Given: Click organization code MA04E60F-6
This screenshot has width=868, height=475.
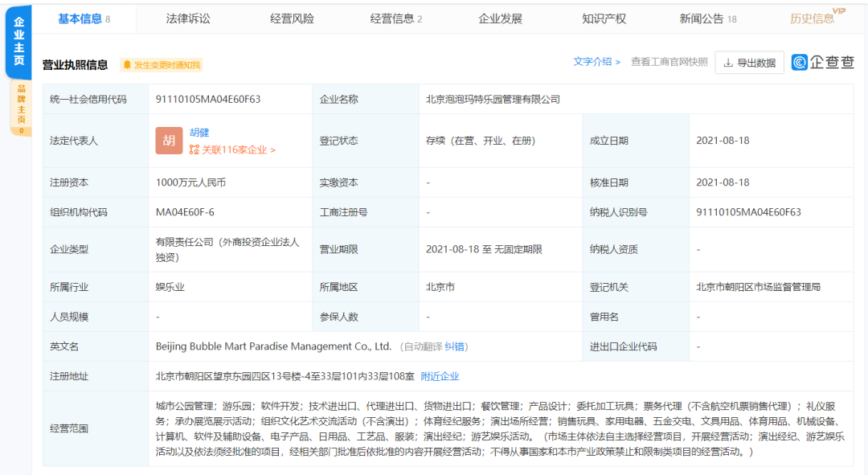Looking at the screenshot, I should pos(185,212).
